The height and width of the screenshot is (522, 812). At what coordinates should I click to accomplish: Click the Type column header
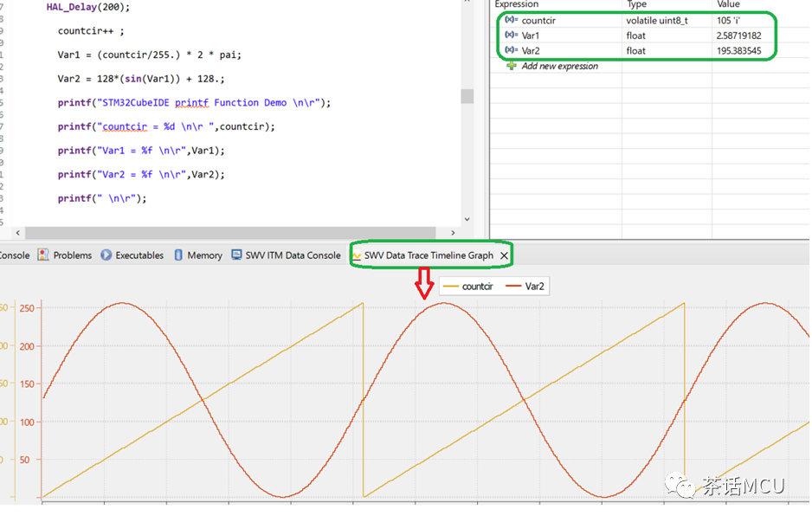pos(636,4)
